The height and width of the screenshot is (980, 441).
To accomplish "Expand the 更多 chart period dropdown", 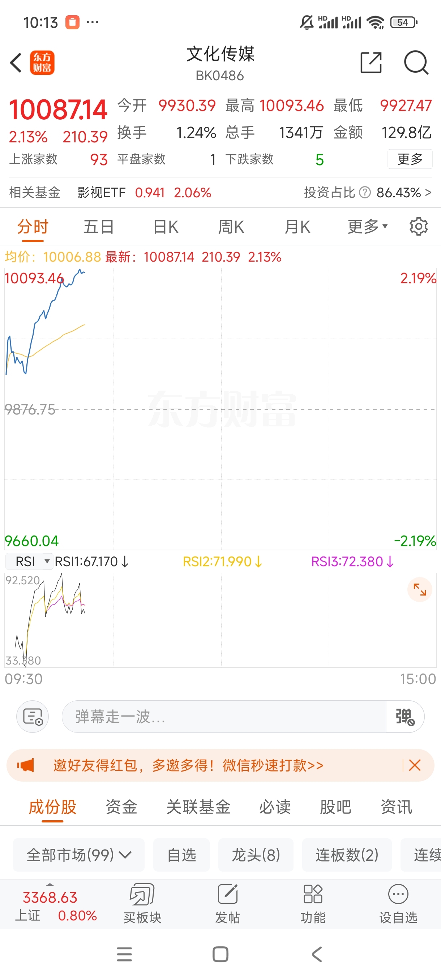I will point(367,227).
